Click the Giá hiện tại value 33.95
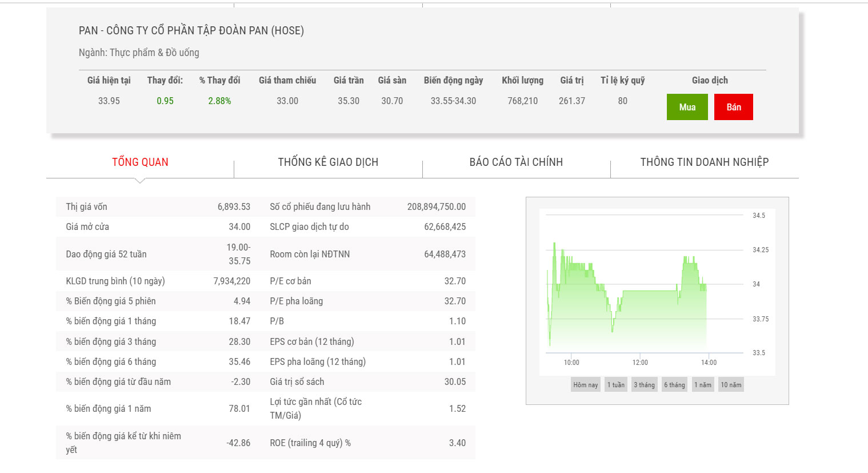 point(109,101)
